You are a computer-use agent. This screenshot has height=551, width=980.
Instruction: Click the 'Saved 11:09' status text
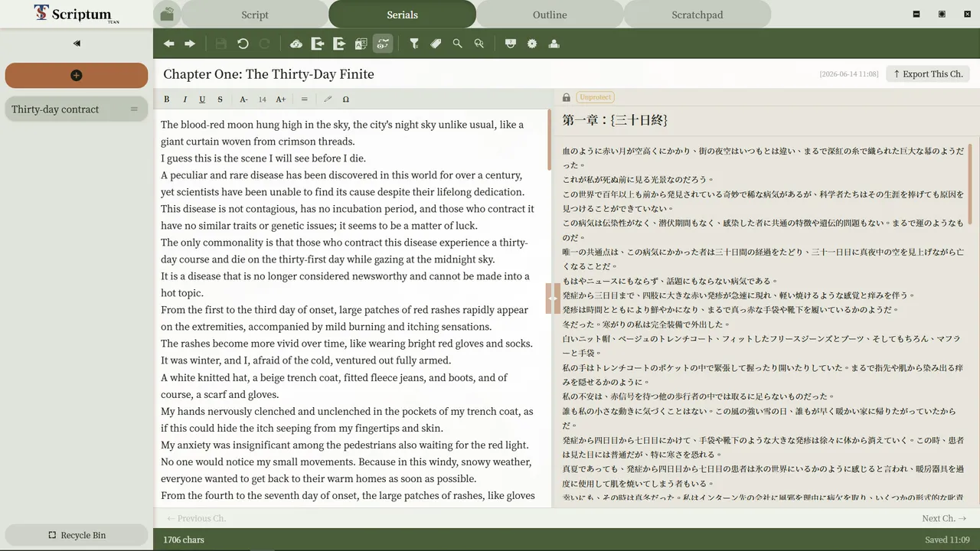click(x=947, y=540)
